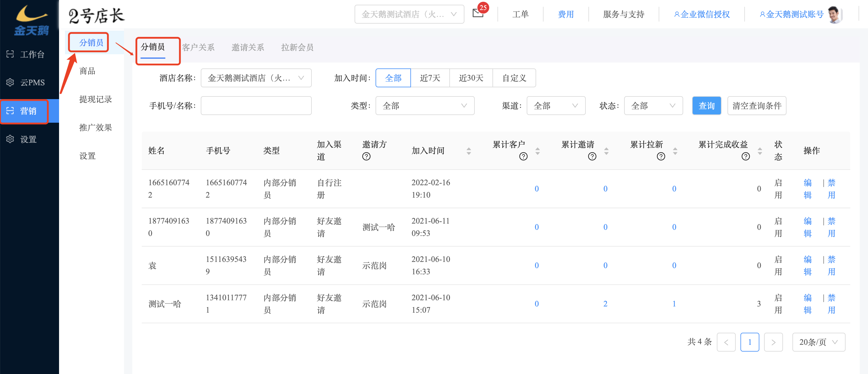
Task: Open 商品 submenu item
Action: pyautogui.click(x=87, y=71)
